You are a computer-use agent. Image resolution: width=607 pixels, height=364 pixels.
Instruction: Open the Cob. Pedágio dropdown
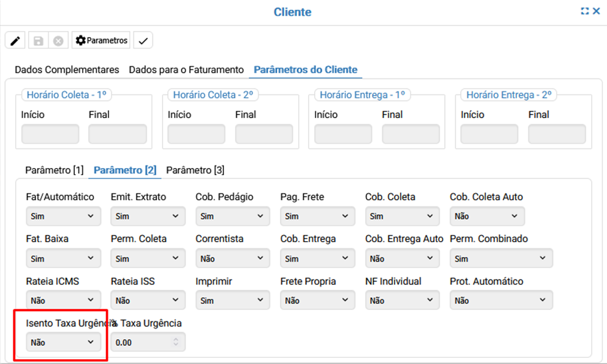tap(233, 216)
